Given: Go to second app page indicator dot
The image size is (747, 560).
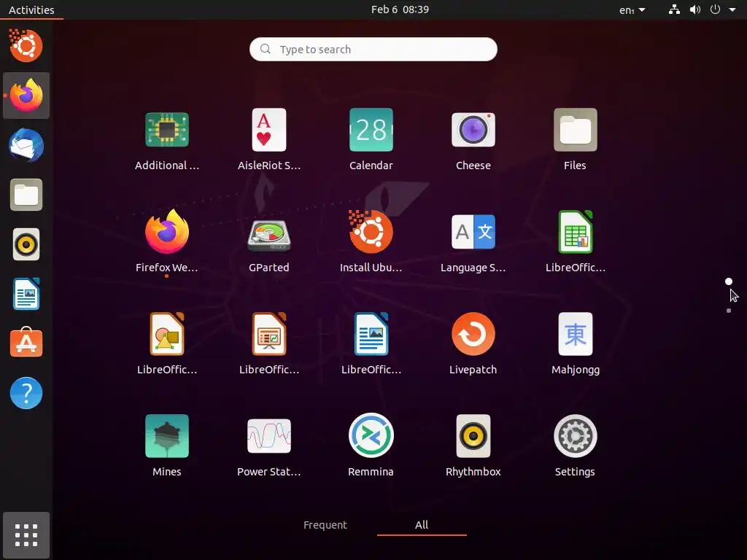Looking at the screenshot, I should (x=729, y=311).
